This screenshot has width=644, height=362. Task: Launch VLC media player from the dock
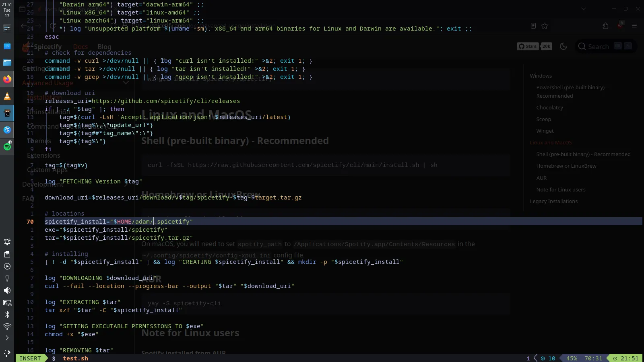pos(7,96)
